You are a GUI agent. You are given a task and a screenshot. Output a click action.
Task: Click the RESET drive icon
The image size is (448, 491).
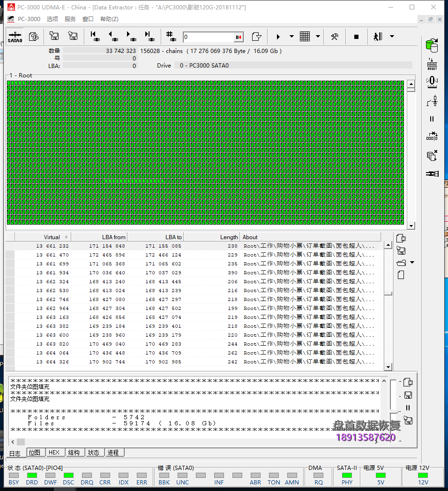(432, 64)
